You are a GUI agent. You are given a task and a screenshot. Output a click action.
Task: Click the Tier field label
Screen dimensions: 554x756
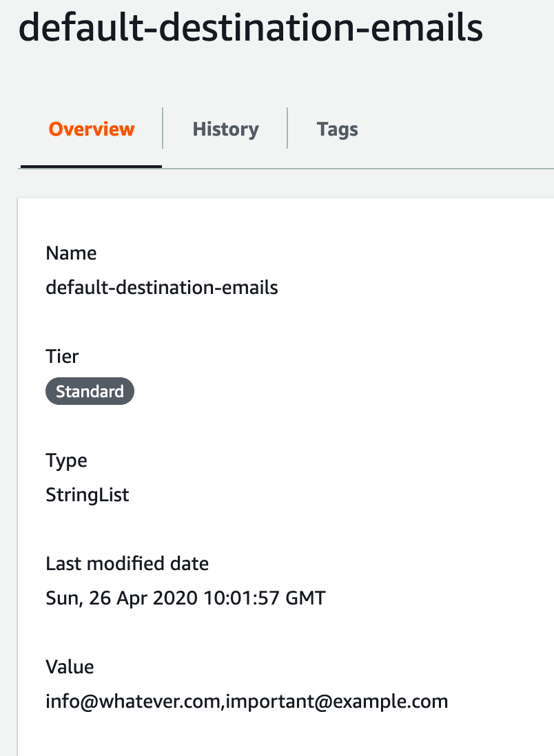pos(62,357)
